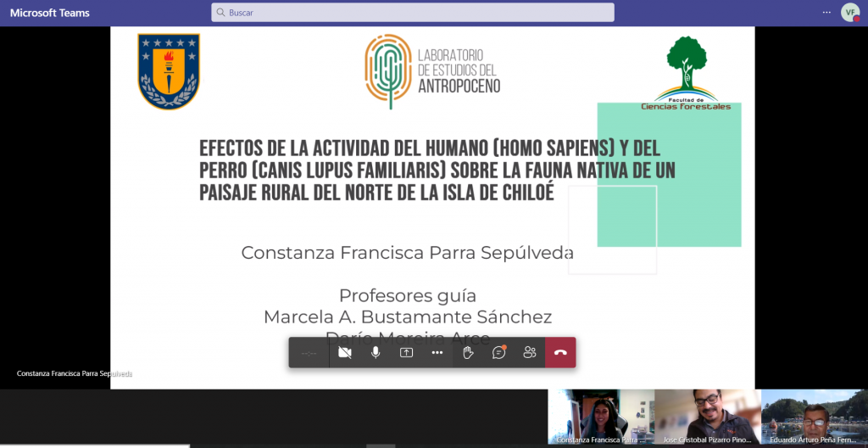Open settings and more menu in title bar
This screenshot has height=448, width=868.
click(826, 12)
